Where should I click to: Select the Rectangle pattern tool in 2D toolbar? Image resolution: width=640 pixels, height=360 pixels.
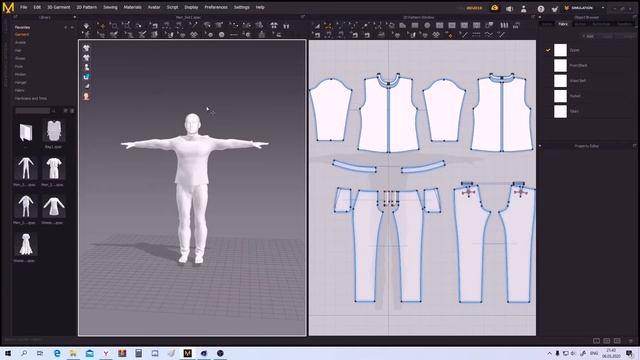pos(415,25)
